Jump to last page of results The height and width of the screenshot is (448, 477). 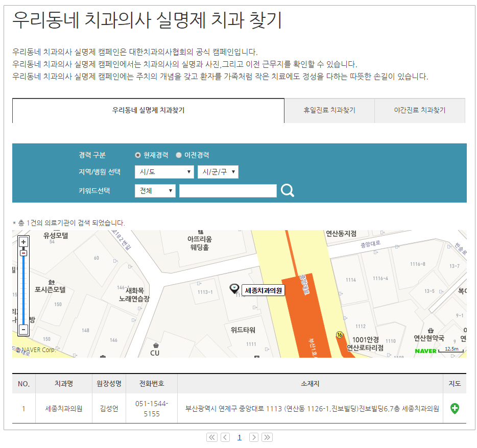pos(267,437)
